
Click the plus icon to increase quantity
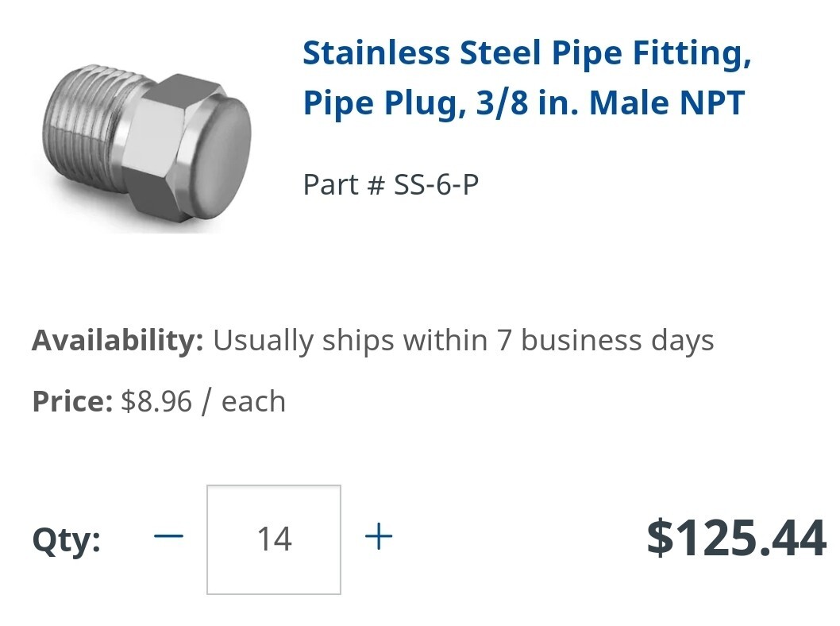pos(378,536)
